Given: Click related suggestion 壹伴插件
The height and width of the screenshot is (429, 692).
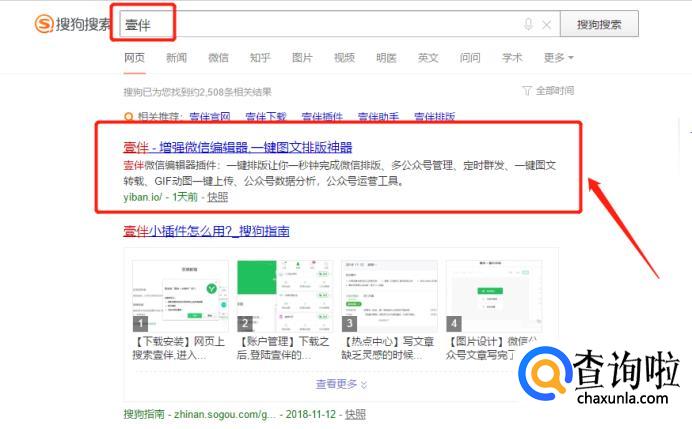Looking at the screenshot, I should (322, 117).
